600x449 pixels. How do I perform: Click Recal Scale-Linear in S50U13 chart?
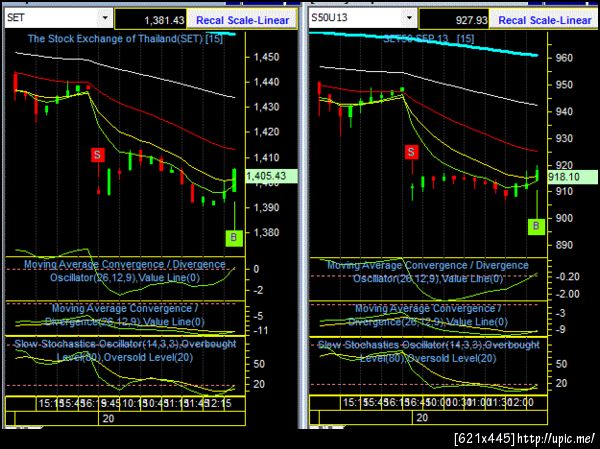click(x=545, y=20)
